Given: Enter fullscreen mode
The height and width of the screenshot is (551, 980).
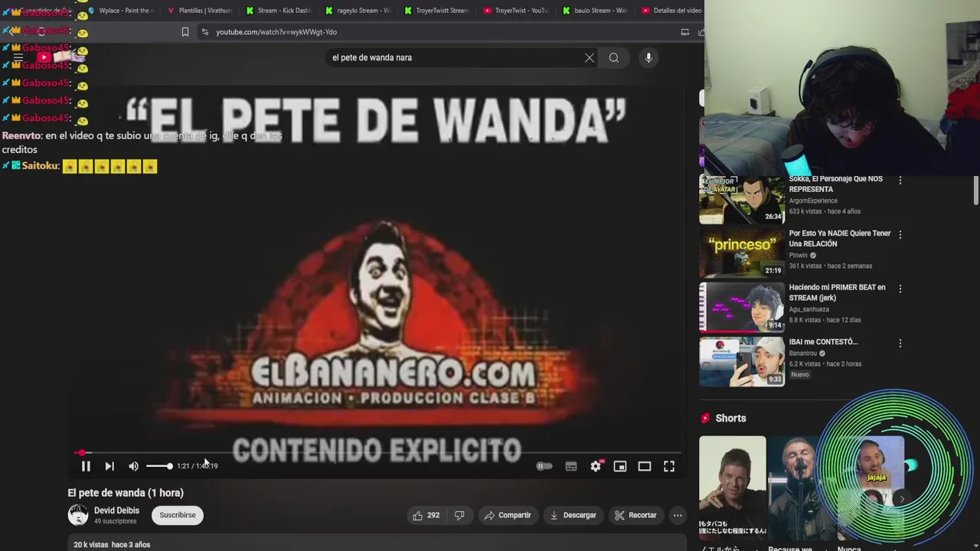Looking at the screenshot, I should (x=669, y=466).
